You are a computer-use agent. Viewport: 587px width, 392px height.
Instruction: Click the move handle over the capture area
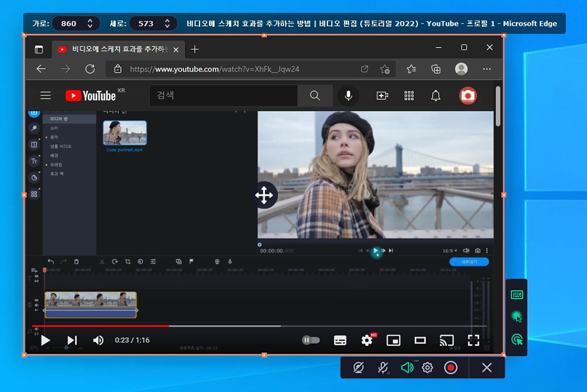pos(264,195)
